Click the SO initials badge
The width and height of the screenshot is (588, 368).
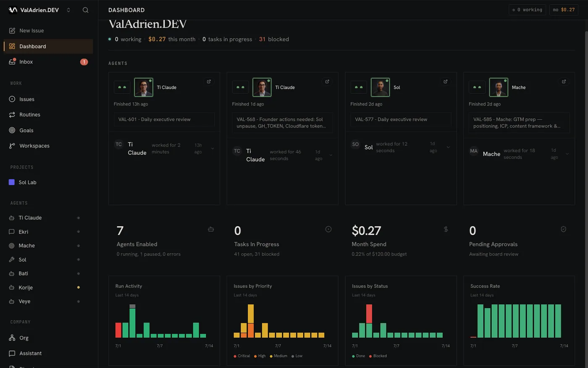[355, 144]
